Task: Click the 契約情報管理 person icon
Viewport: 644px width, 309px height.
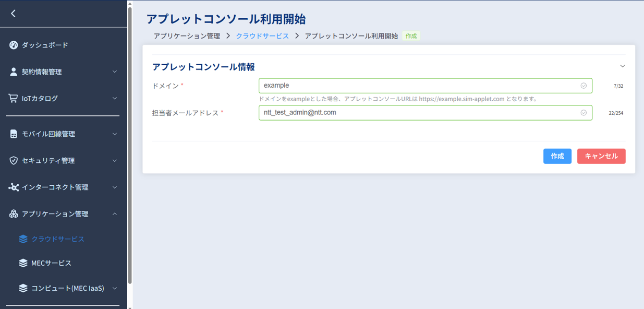Action: [14, 72]
